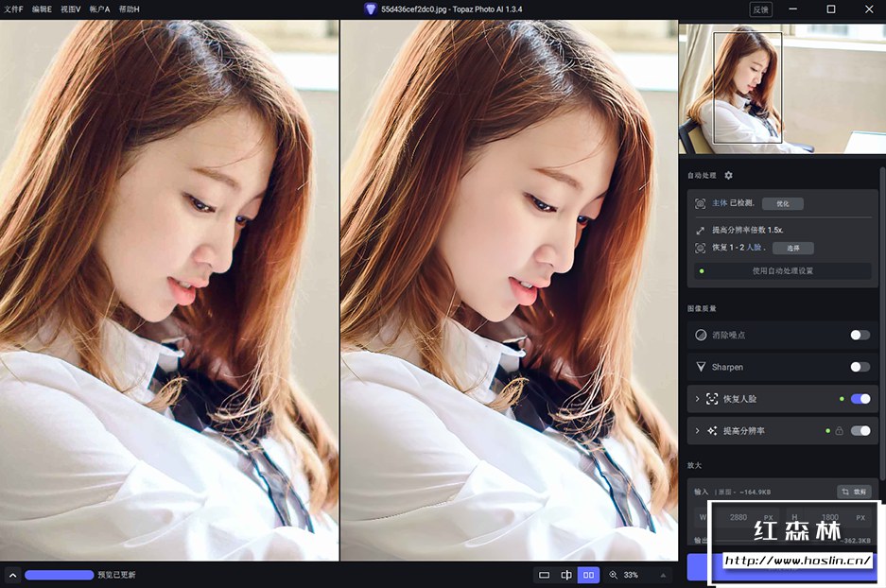Click the 恢复人脸 face icon
This screenshot has height=588, width=886.
click(x=712, y=399)
